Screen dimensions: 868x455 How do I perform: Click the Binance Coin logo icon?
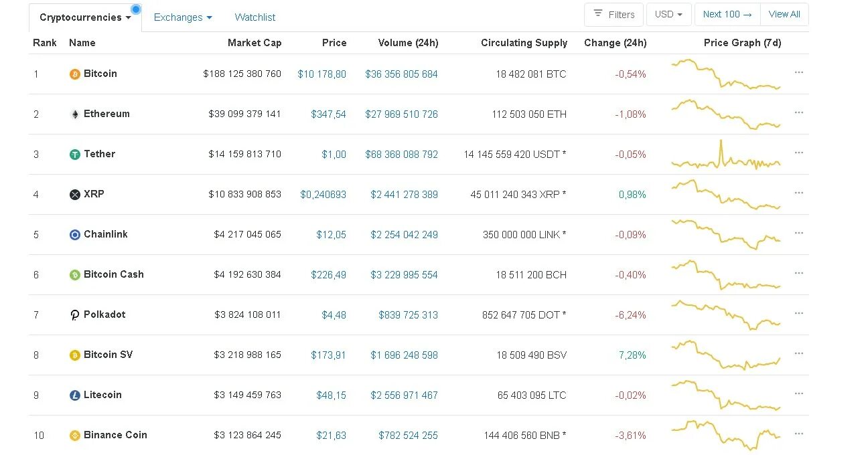click(75, 436)
